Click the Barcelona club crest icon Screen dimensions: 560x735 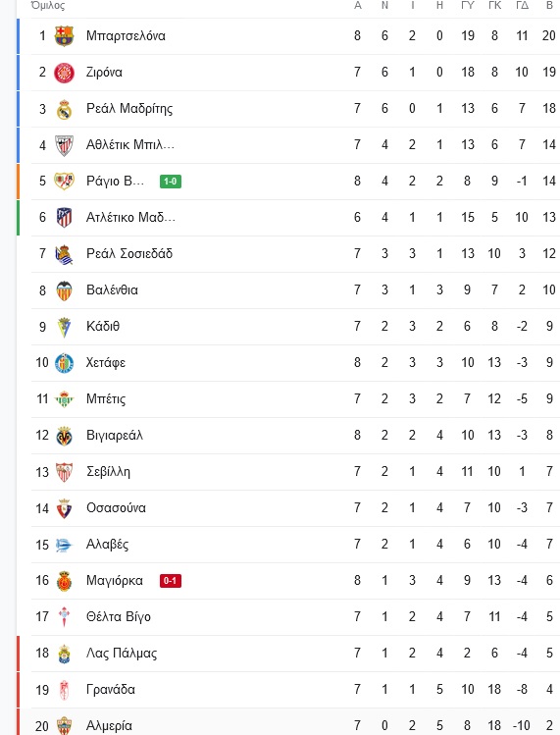[64, 36]
